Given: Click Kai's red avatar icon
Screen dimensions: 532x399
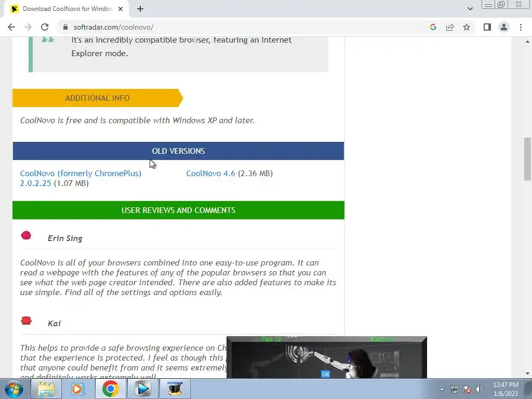Looking at the screenshot, I should coord(26,321).
